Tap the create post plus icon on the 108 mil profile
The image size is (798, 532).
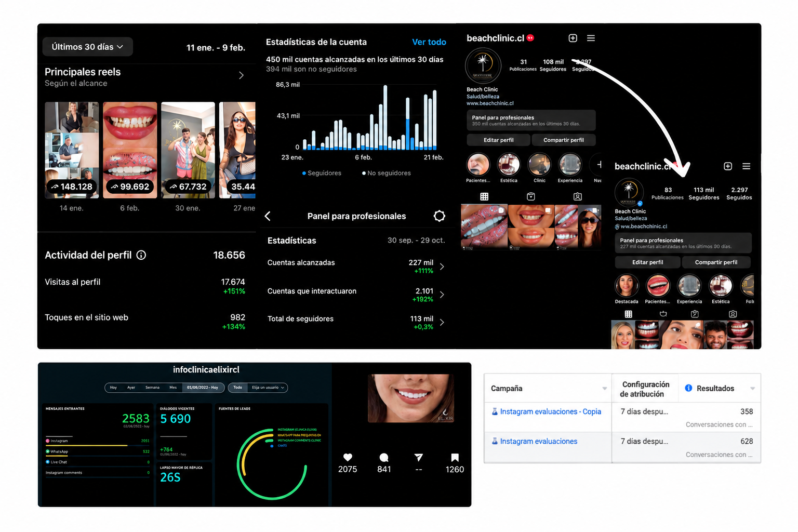tap(573, 38)
